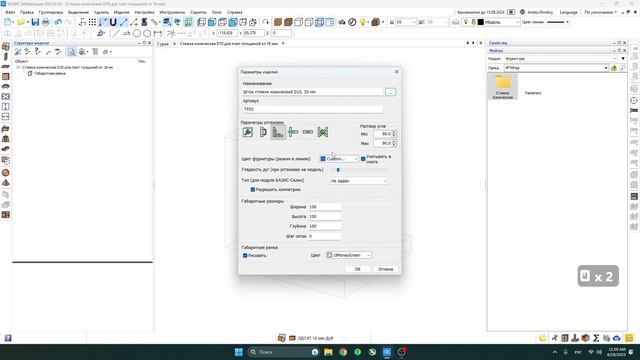
Task: Toggle the 'Рисовать' bounding frame checkbox
Action: (x=245, y=256)
